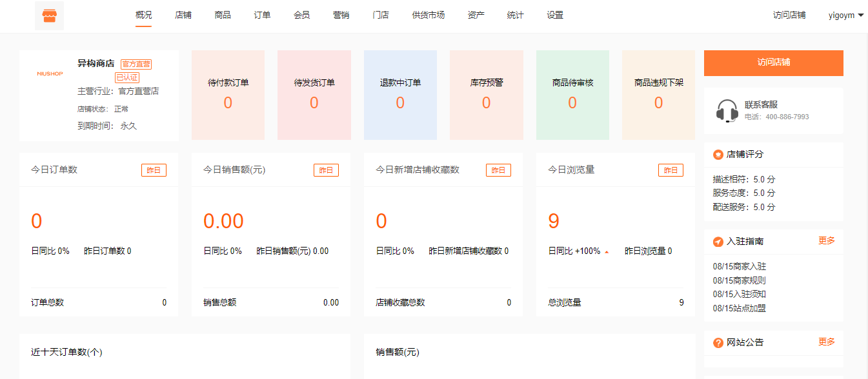Click the 网站公告 question-mark announcement icon
This screenshot has width=868, height=379.
point(718,342)
